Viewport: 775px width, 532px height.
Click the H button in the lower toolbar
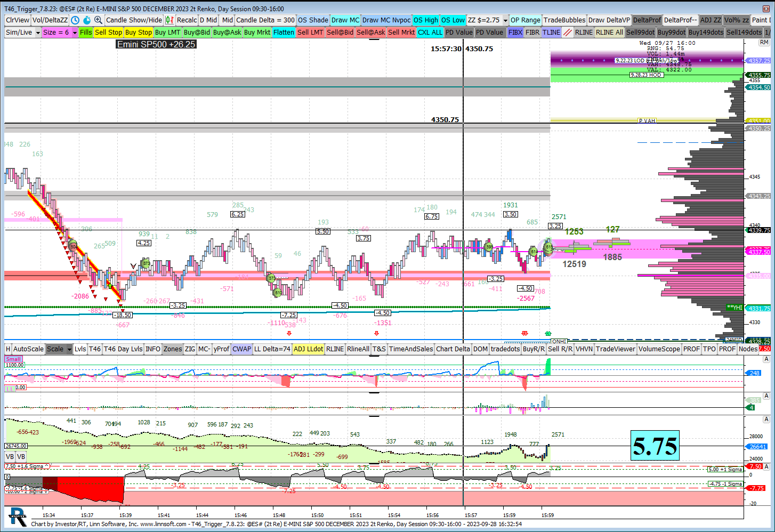pos(8,349)
